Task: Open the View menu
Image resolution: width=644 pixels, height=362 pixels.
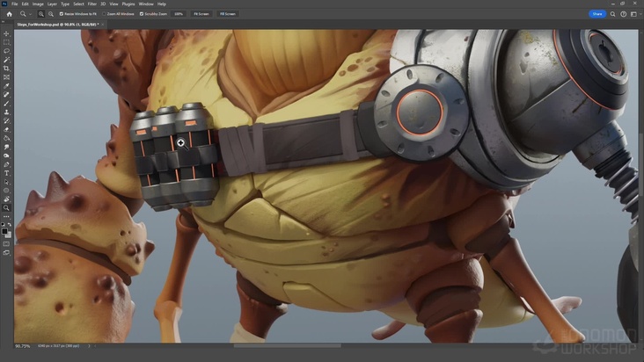Action: pos(113,4)
